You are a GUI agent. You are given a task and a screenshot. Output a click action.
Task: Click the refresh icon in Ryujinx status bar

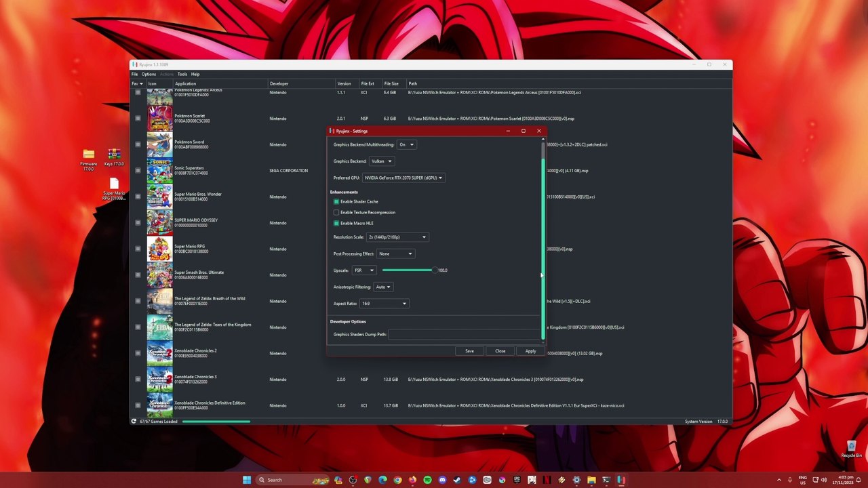click(134, 422)
